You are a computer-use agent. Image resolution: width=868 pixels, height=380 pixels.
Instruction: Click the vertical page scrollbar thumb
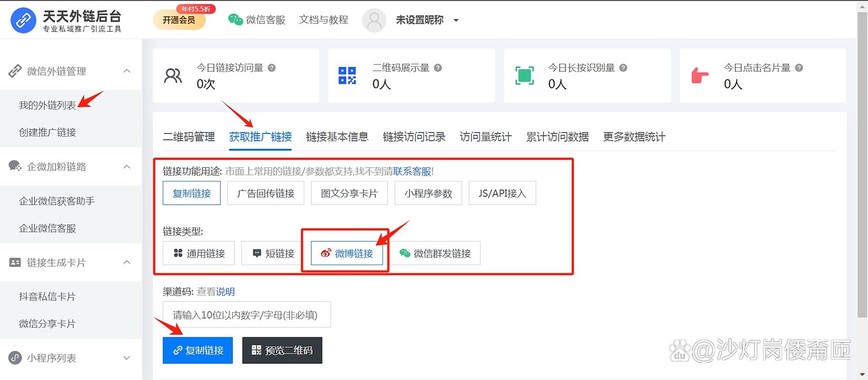[x=862, y=164]
